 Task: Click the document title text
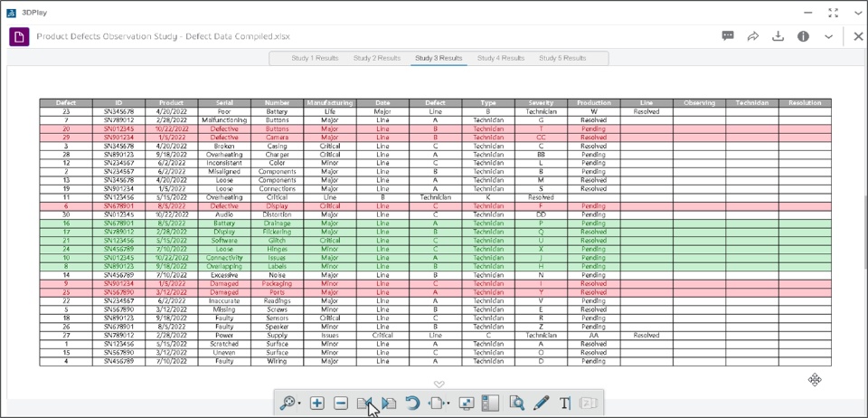[164, 36]
